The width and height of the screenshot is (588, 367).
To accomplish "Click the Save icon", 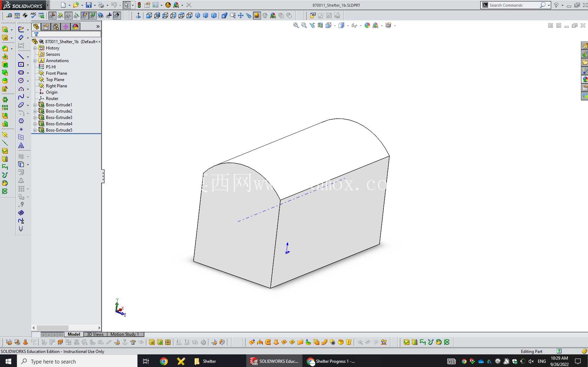I will coord(89,5).
